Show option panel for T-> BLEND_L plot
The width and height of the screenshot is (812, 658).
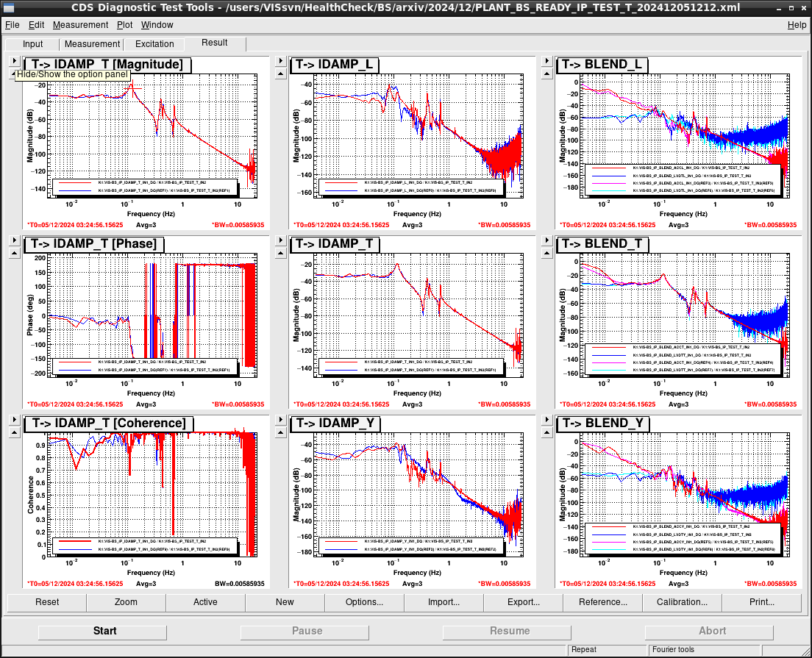547,61
